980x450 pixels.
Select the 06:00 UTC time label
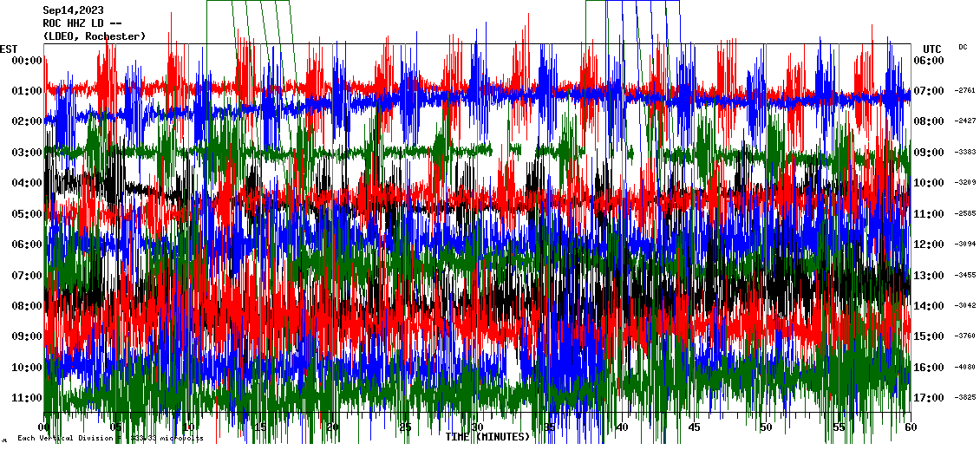click(x=929, y=61)
